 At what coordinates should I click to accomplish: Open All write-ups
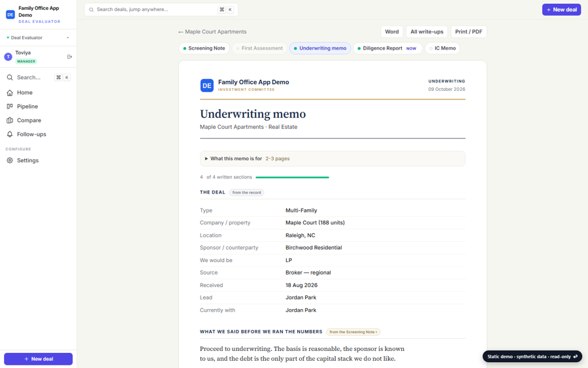click(x=427, y=32)
